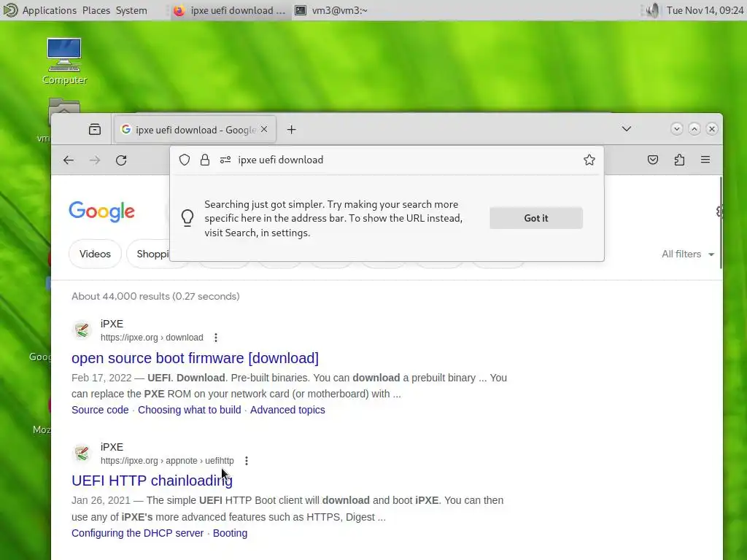747x560 pixels.
Task: Click the clock showing Tue Nov 14, 09:24
Action: tap(705, 10)
